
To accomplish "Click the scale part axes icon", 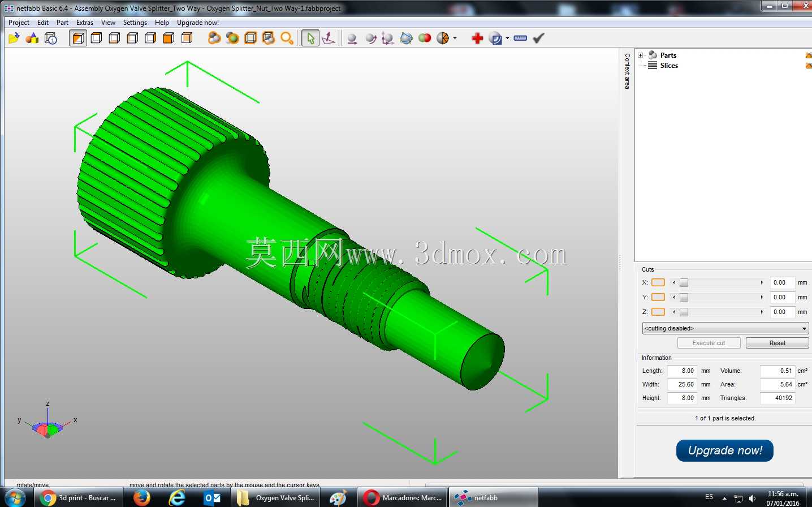I will coord(388,38).
